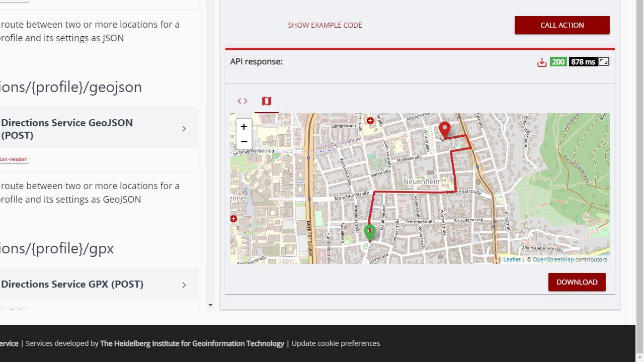Image resolution: width=644 pixels, height=362 pixels.
Task: Switch to the code view tab
Action: click(x=242, y=101)
